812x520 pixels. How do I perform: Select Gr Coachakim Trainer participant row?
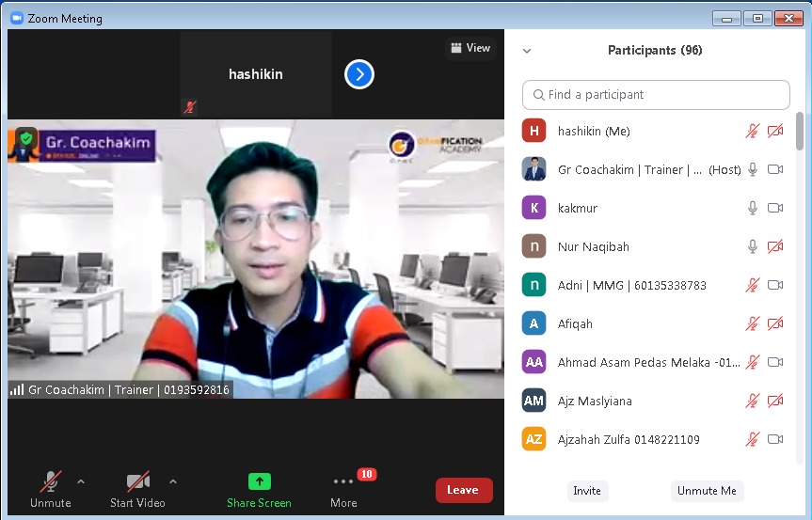(x=654, y=169)
